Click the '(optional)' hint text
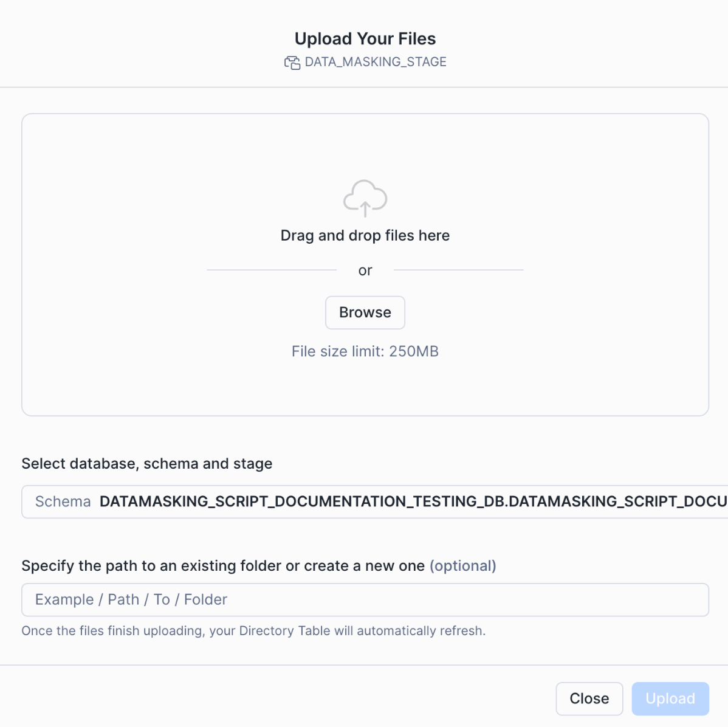Screen dimensions: 728x727 click(463, 566)
